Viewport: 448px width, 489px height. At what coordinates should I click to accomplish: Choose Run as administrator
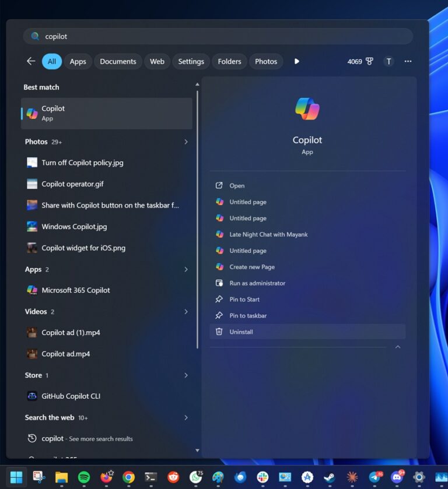tap(307, 283)
